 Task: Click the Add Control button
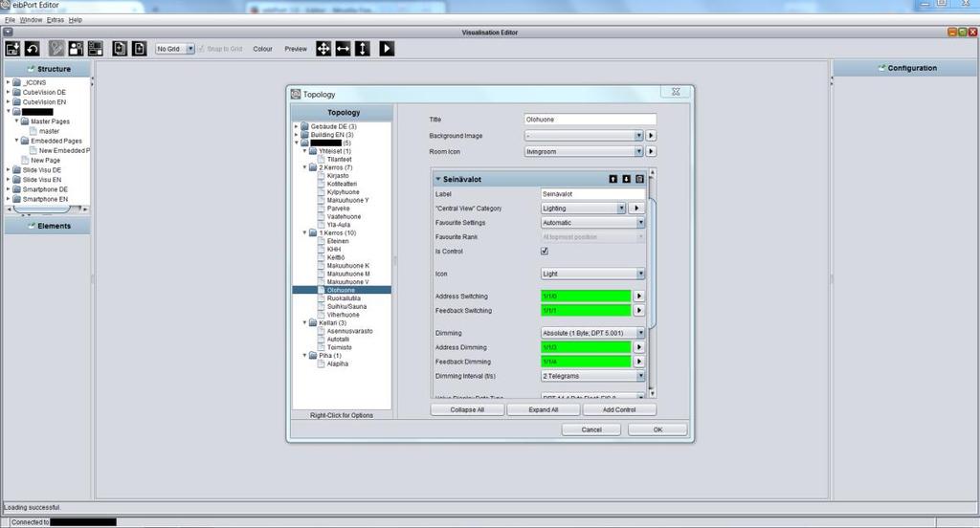coord(619,410)
